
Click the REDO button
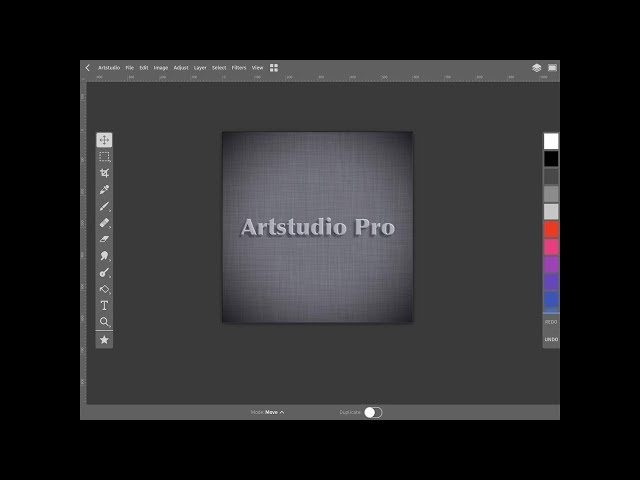[551, 322]
